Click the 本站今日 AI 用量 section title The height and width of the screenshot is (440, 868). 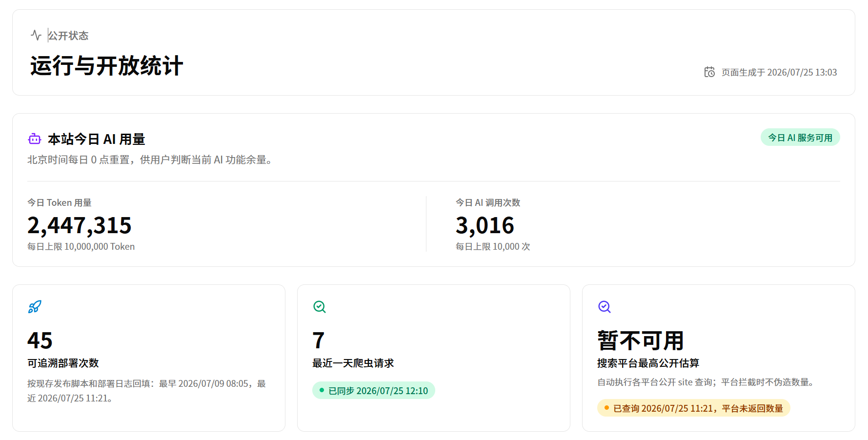[97, 139]
